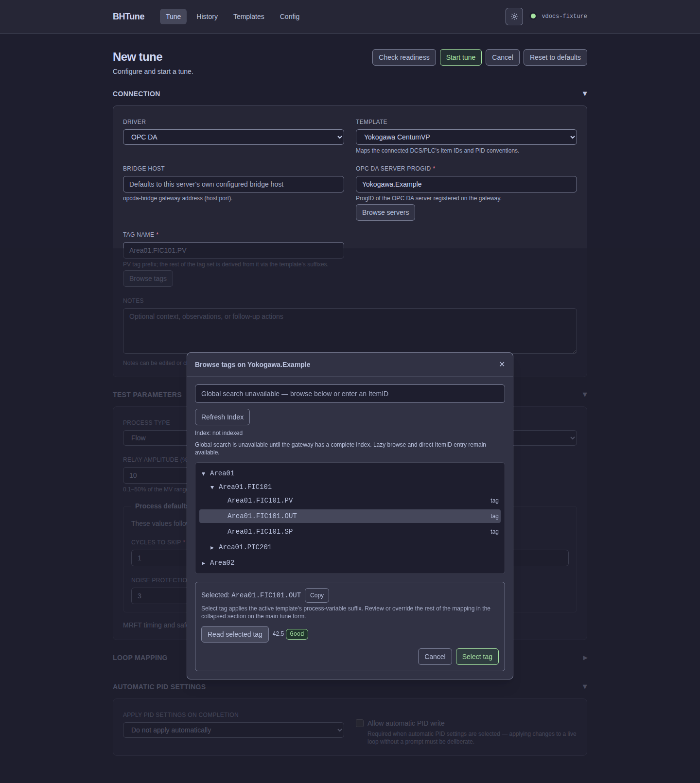Open the Driver dropdown

pyautogui.click(x=233, y=137)
